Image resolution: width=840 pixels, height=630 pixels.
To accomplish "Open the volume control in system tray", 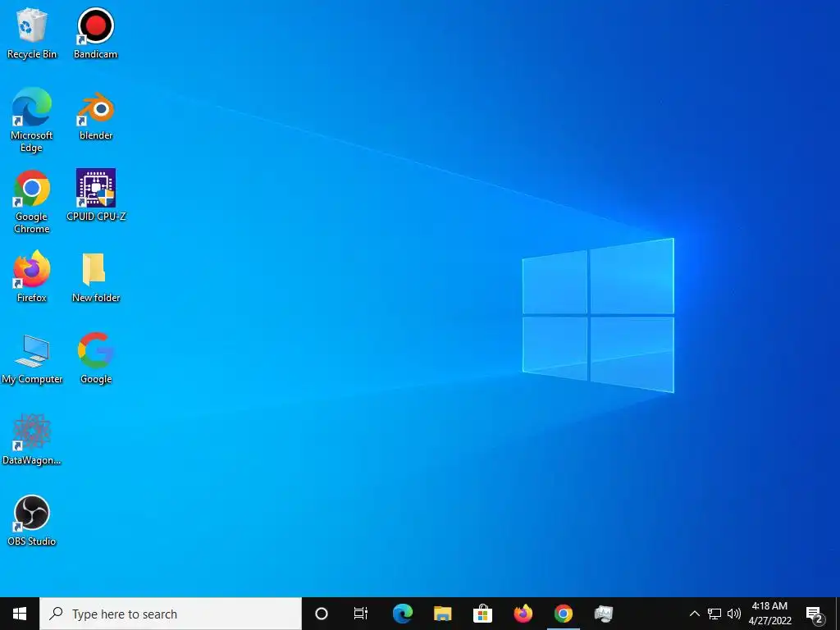I will tap(734, 614).
